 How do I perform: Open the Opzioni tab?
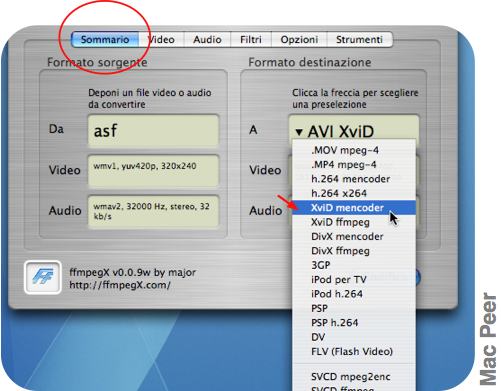pos(299,40)
